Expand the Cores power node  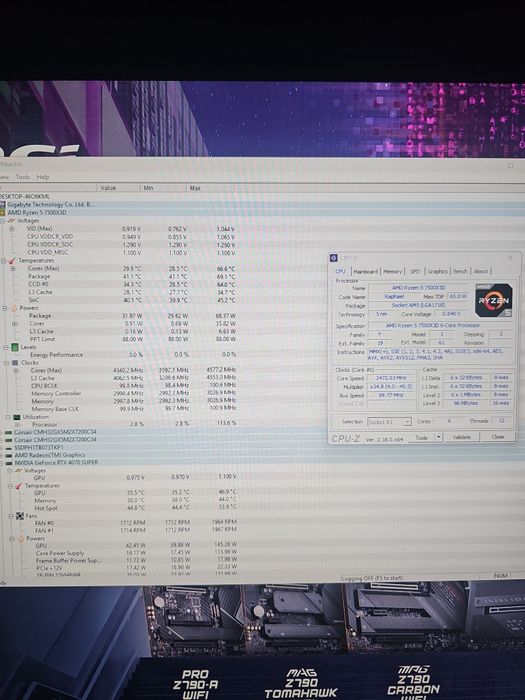point(15,324)
